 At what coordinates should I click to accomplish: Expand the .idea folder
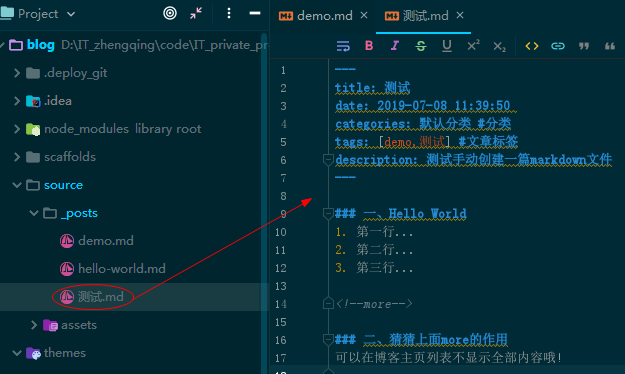pos(17,101)
